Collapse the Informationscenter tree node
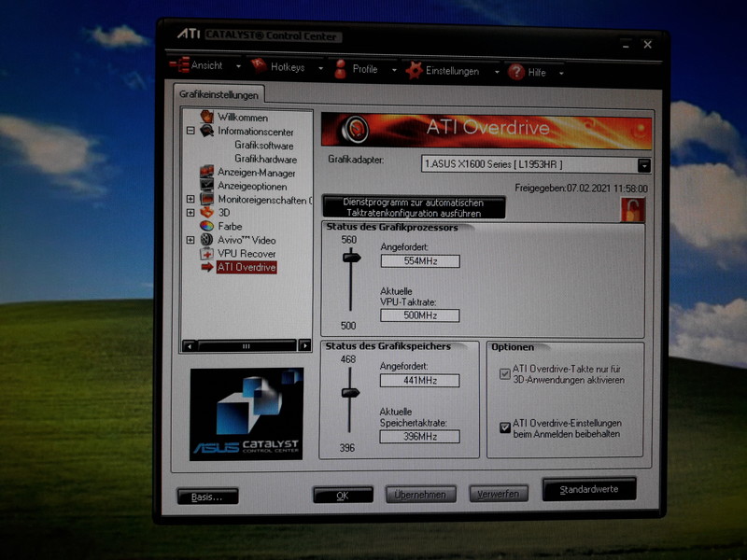This screenshot has height=560, width=747. [190, 131]
